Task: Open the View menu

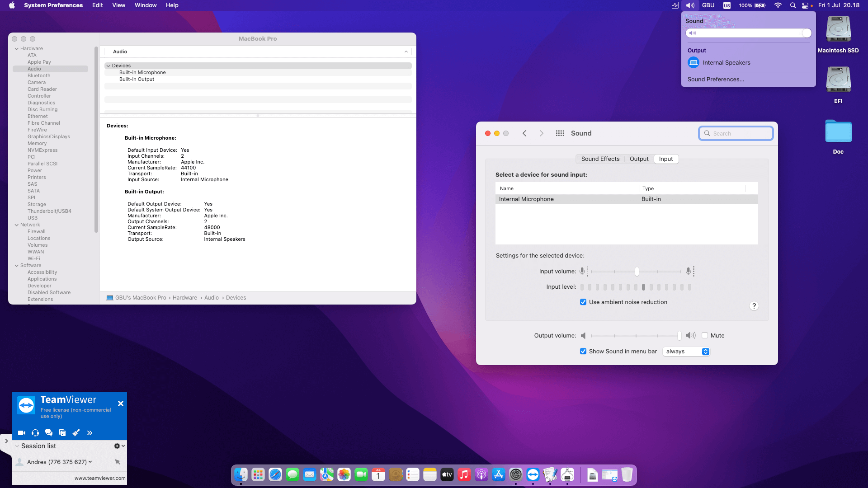Action: [118, 5]
